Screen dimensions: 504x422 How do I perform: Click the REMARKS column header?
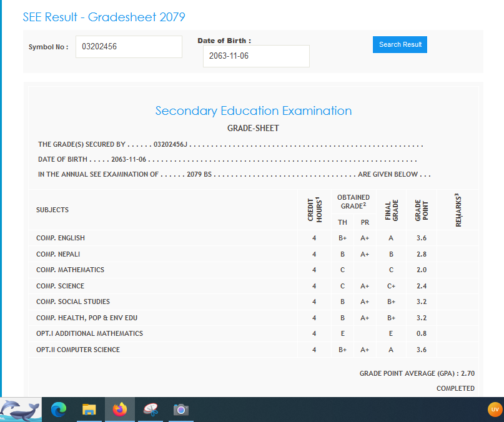458,210
